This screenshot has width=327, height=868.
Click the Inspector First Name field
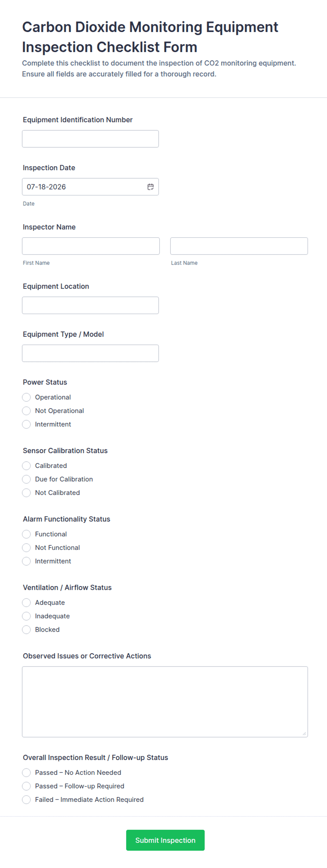91,246
